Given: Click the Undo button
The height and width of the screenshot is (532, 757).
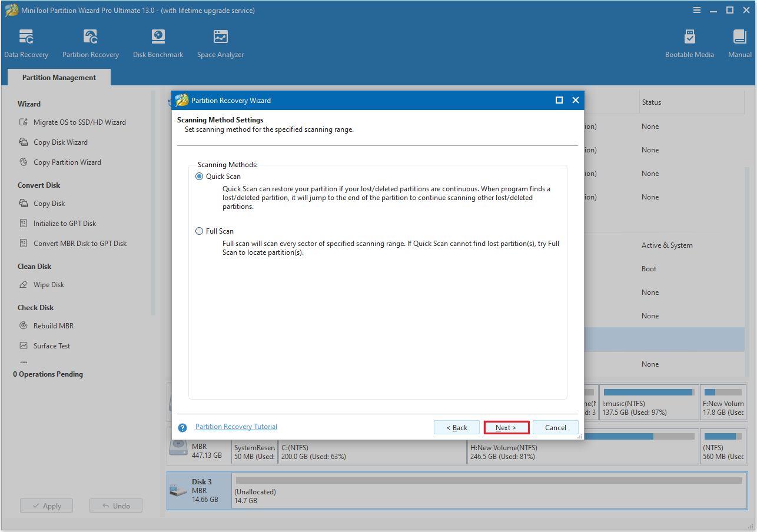Looking at the screenshot, I should click(115, 506).
